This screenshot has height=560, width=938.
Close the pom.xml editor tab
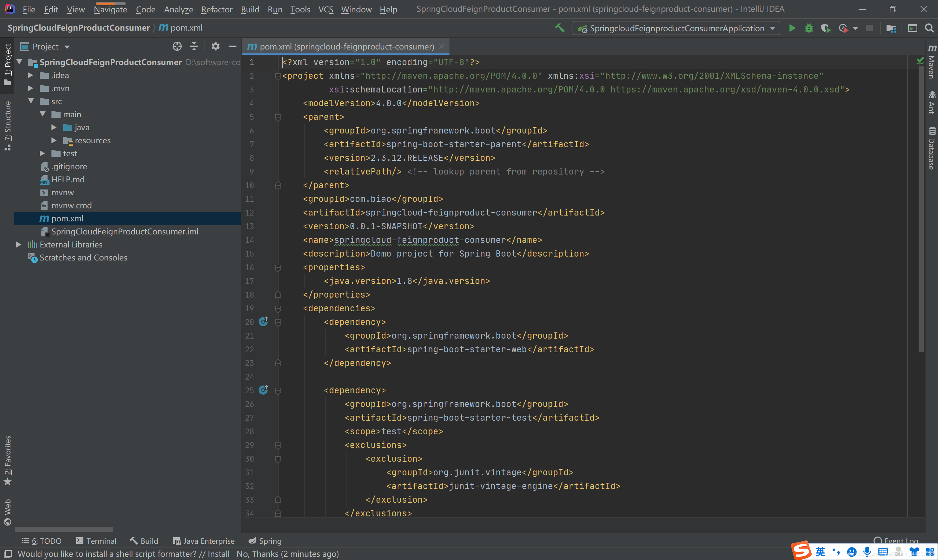(x=441, y=46)
